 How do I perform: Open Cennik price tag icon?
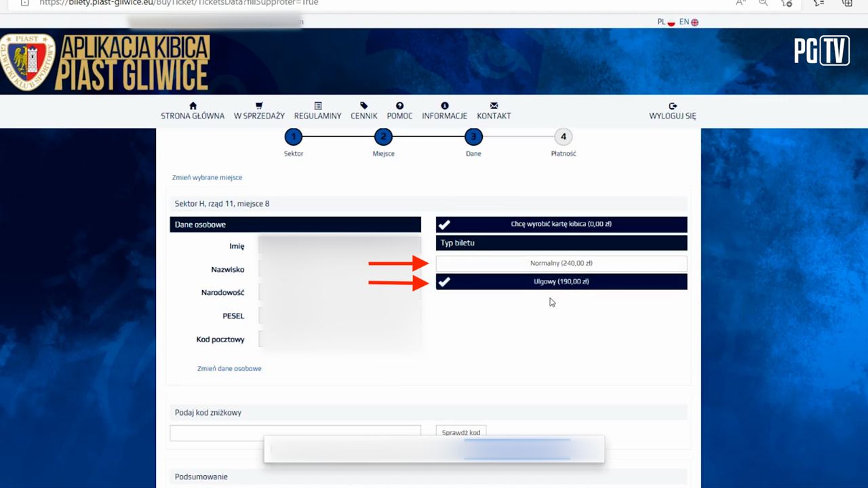[364, 106]
